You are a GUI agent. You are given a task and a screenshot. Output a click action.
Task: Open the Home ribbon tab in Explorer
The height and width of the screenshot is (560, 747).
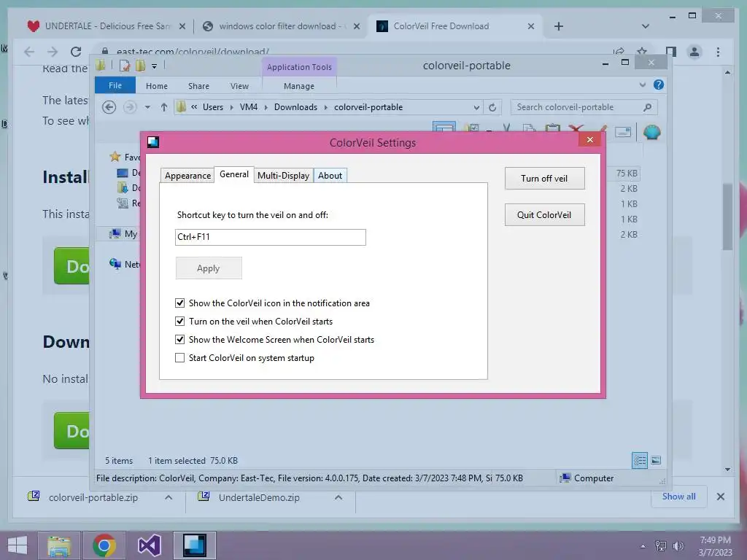click(157, 86)
